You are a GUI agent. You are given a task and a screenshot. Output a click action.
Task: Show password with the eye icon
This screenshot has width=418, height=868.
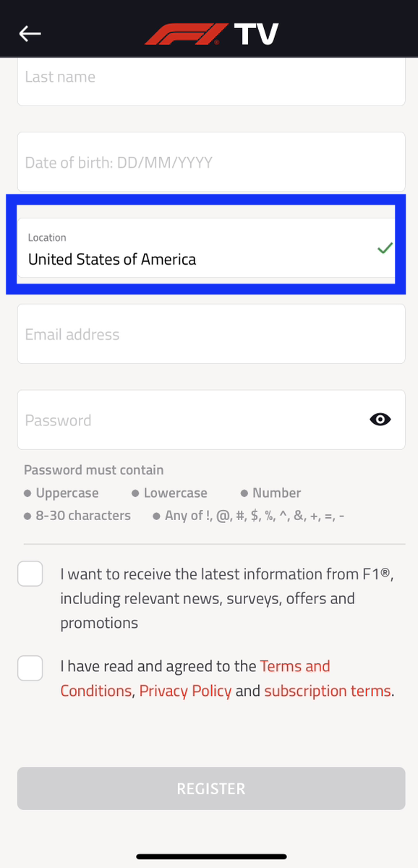[380, 420]
